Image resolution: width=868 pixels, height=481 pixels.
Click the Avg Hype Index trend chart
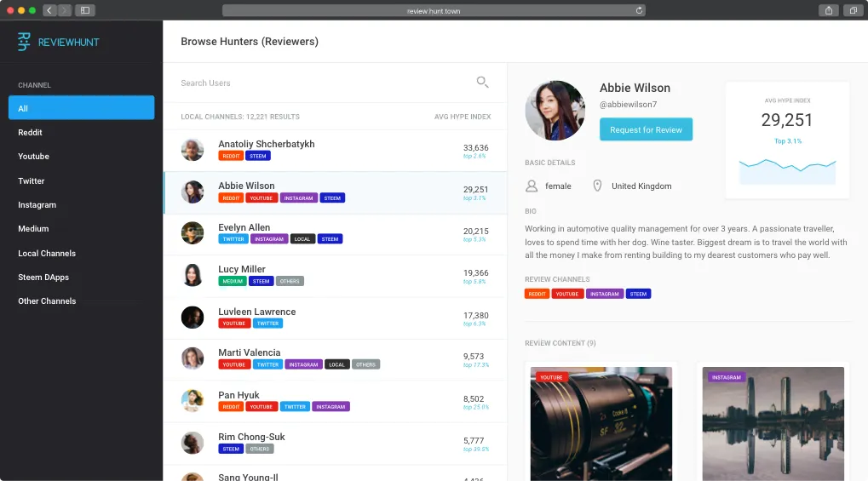point(787,170)
